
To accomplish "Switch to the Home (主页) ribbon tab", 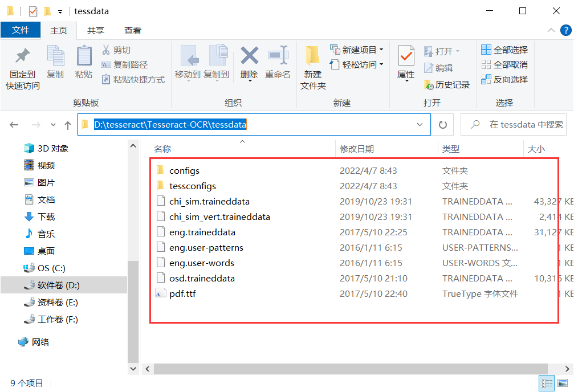I will 59,30.
